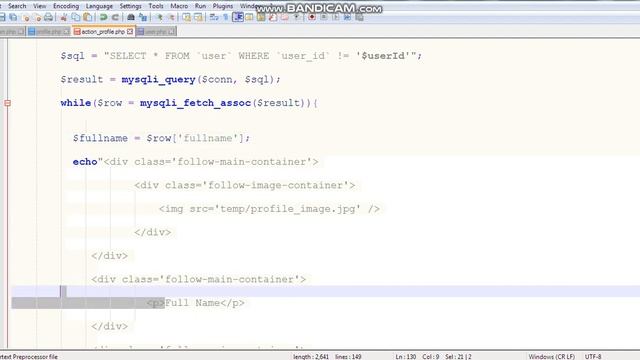The width and height of the screenshot is (640, 360).
Task: Start macro recording with red icon
Action: point(312,17)
